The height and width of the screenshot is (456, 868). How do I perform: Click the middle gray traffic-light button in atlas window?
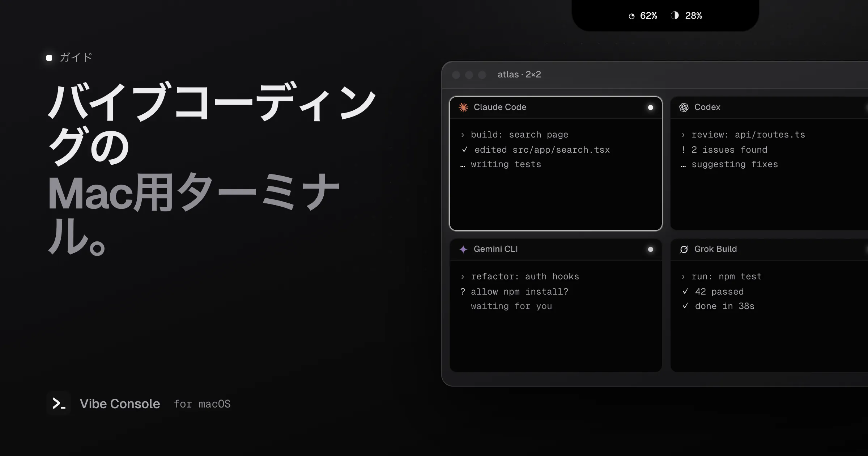click(469, 75)
